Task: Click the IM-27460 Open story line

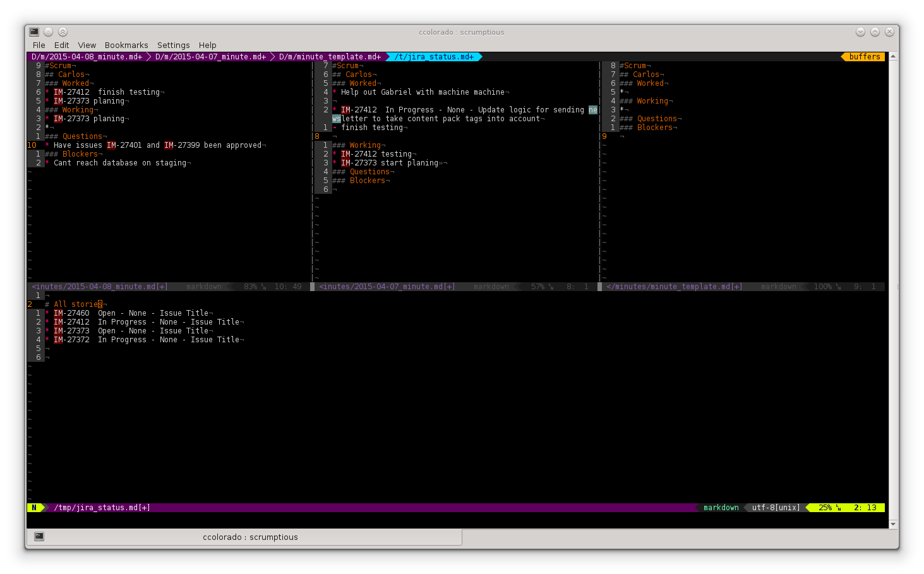Action: click(129, 313)
